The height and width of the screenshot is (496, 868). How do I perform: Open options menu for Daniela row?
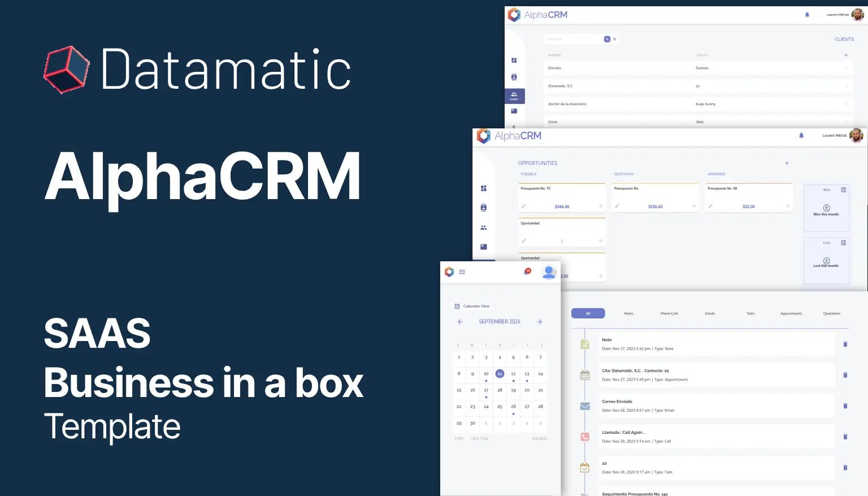[x=846, y=68]
